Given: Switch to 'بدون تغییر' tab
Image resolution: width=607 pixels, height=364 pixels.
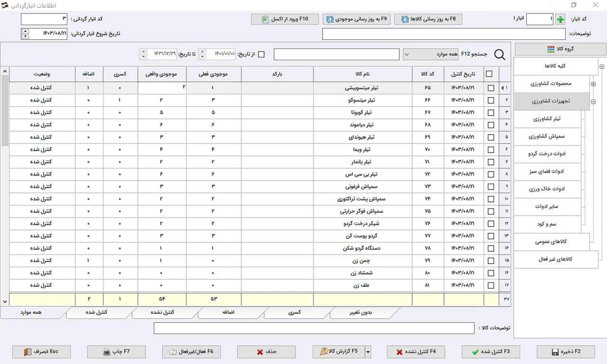Looking at the screenshot, I should click(x=360, y=312).
